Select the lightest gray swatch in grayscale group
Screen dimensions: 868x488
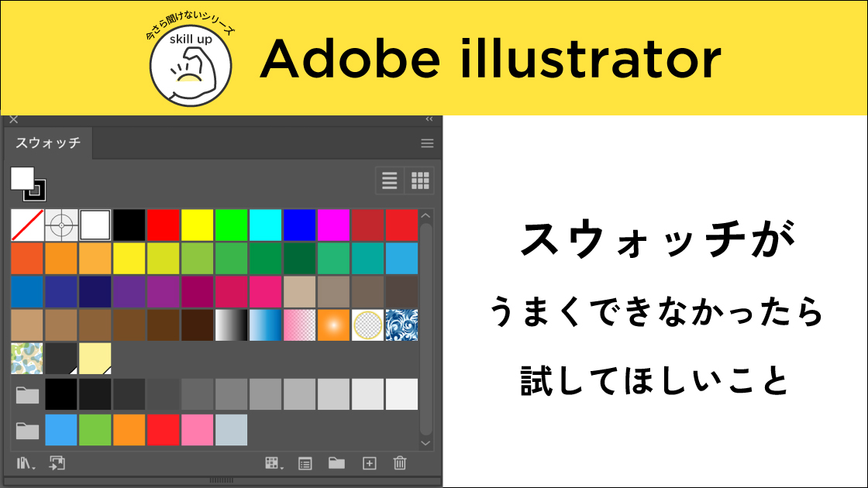(x=401, y=394)
